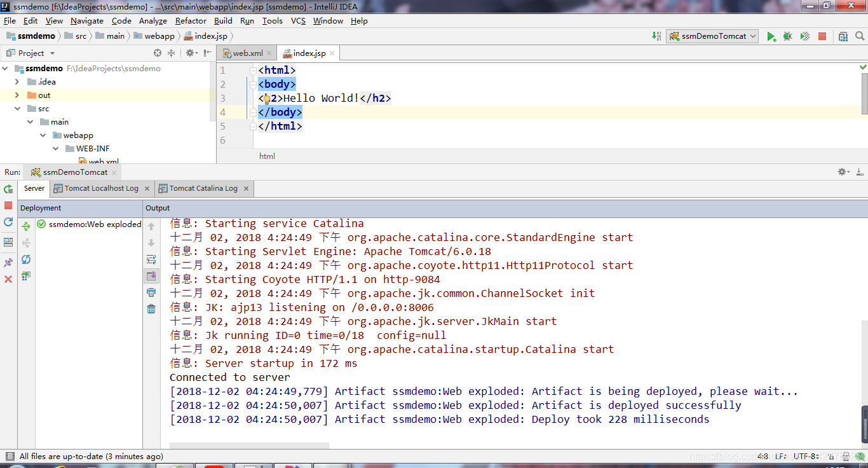
Task: Rerun ssmDemoTomcat in Run panel
Action: [x=8, y=189]
